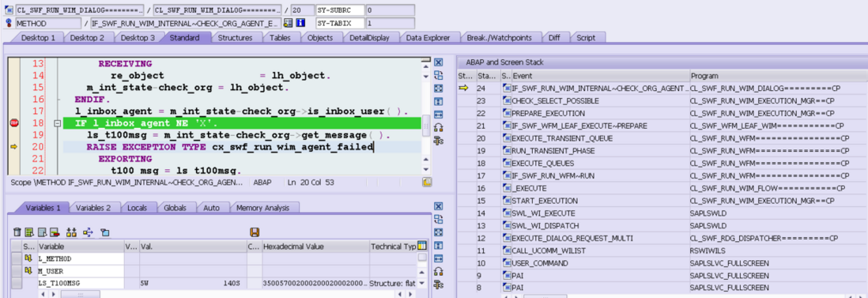Click structure icon beside L_METHOD variable

[28, 258]
